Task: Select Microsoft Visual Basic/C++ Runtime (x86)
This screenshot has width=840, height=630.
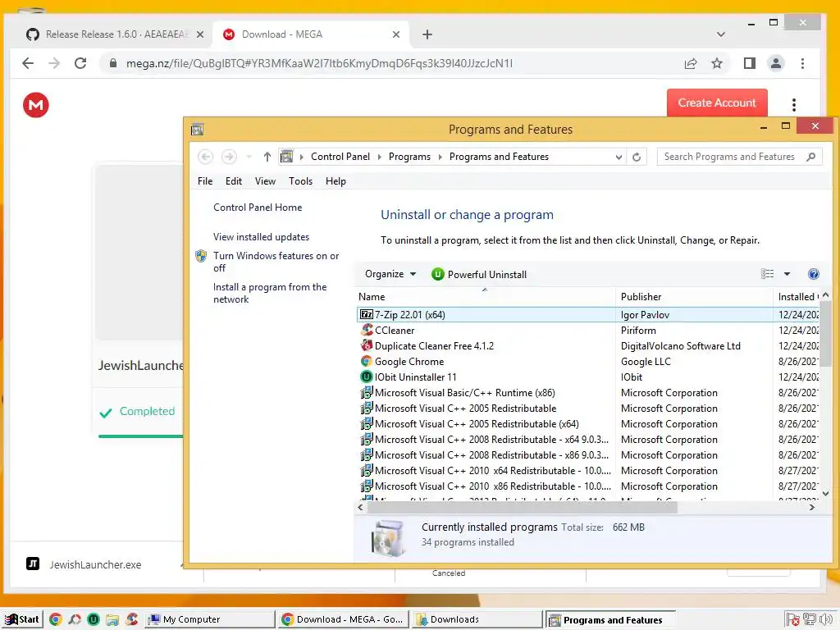Action: (x=587, y=392)
